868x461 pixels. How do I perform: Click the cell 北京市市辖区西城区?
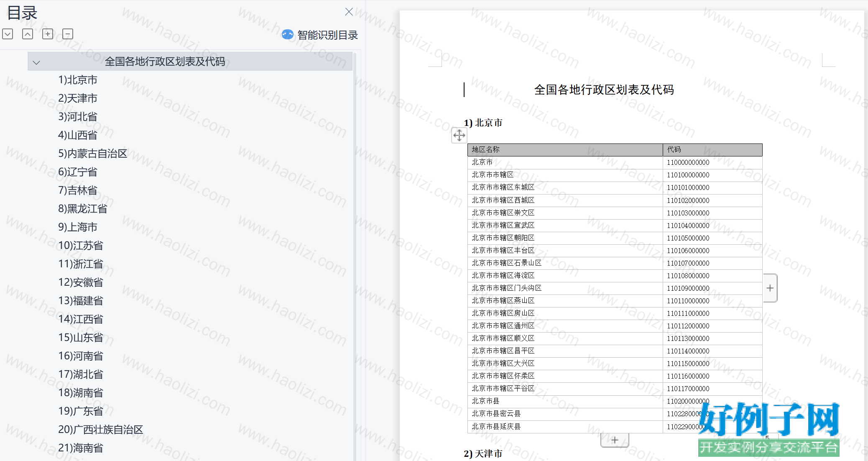click(565, 200)
